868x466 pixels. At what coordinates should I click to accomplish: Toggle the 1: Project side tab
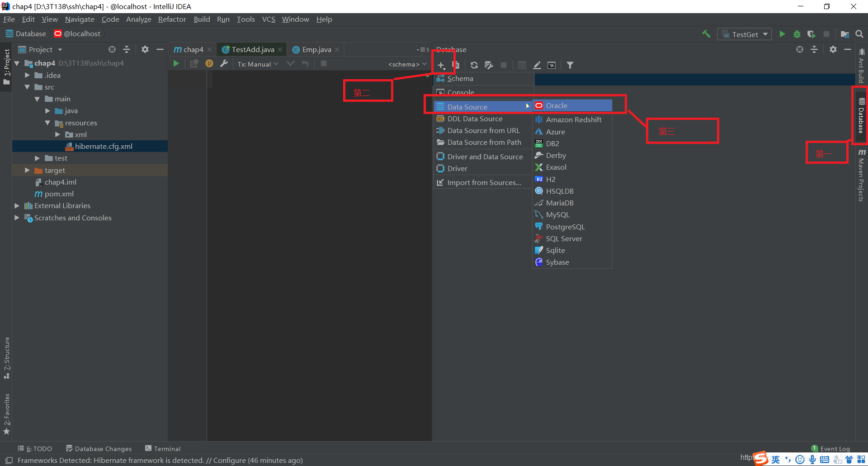coord(6,67)
